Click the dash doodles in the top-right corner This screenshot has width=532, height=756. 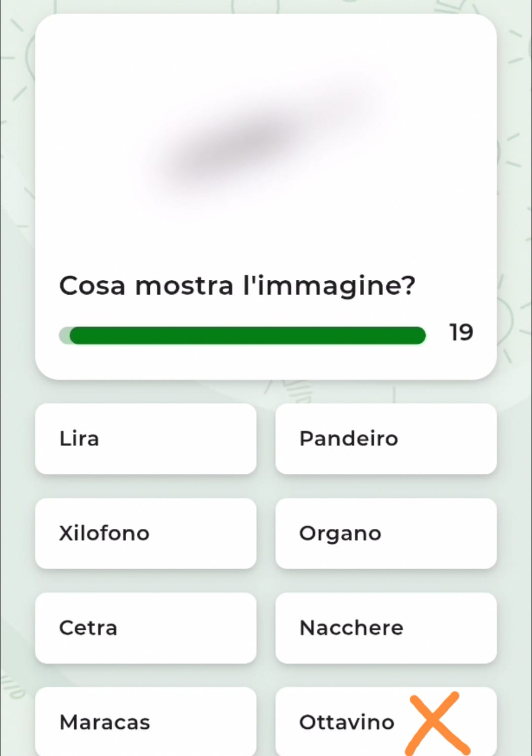[515, 47]
